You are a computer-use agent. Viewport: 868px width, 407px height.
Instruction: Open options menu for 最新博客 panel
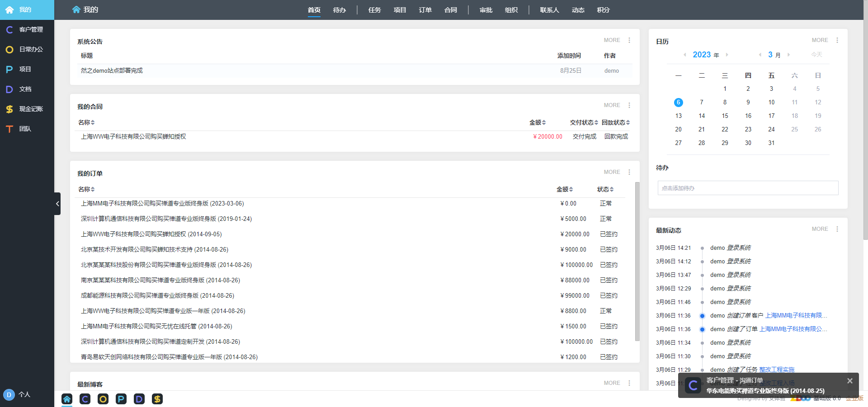(629, 383)
